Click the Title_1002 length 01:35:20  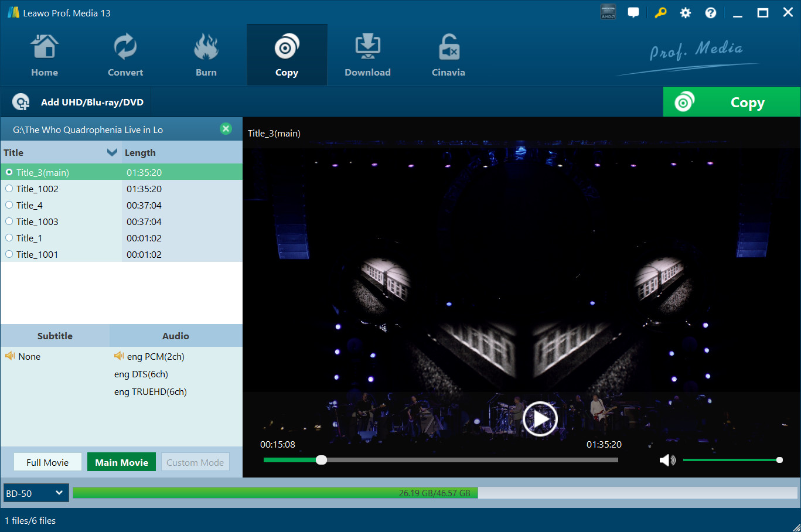click(144, 189)
